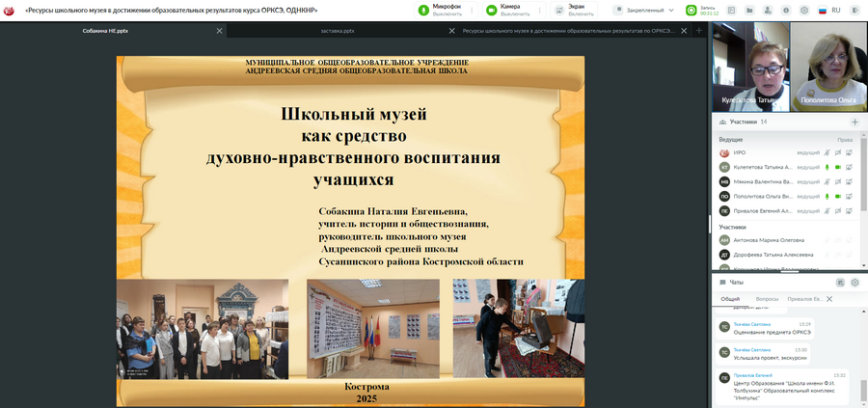Screen dimensions: 868x408
Task: Switch to the Вопросы chat tab
Action: coord(767,299)
